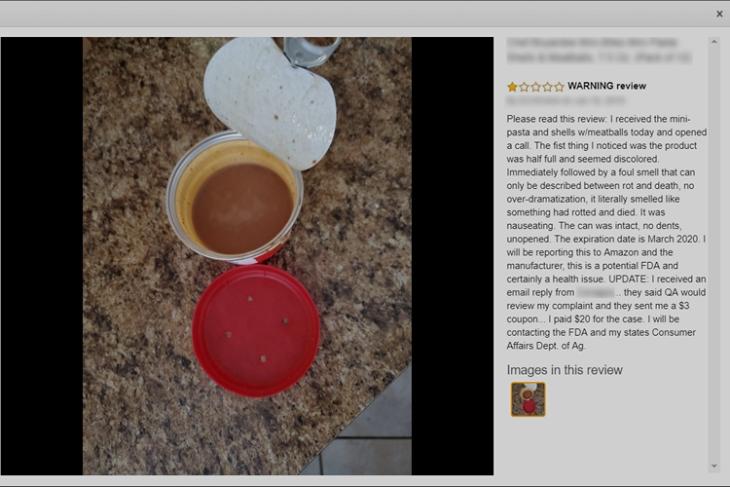Click the scrollbar up arrow
The image size is (730, 487).
click(714, 42)
